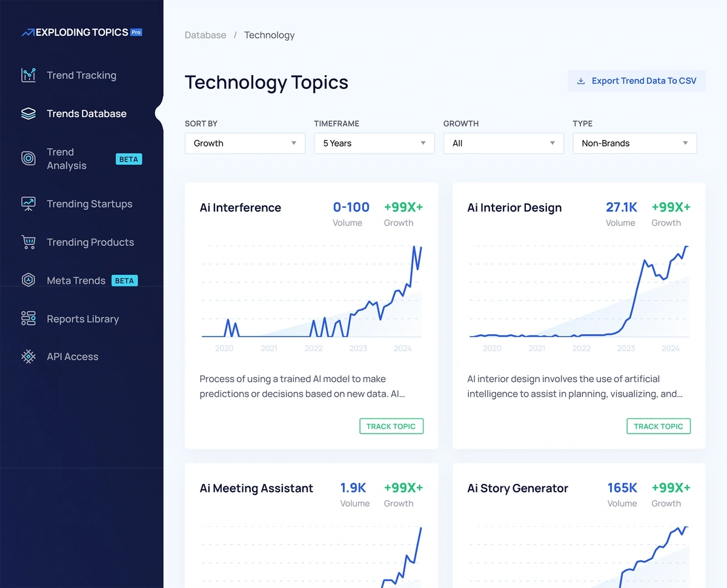The height and width of the screenshot is (588, 727).
Task: Expand the Growth All dropdown
Action: (x=503, y=144)
